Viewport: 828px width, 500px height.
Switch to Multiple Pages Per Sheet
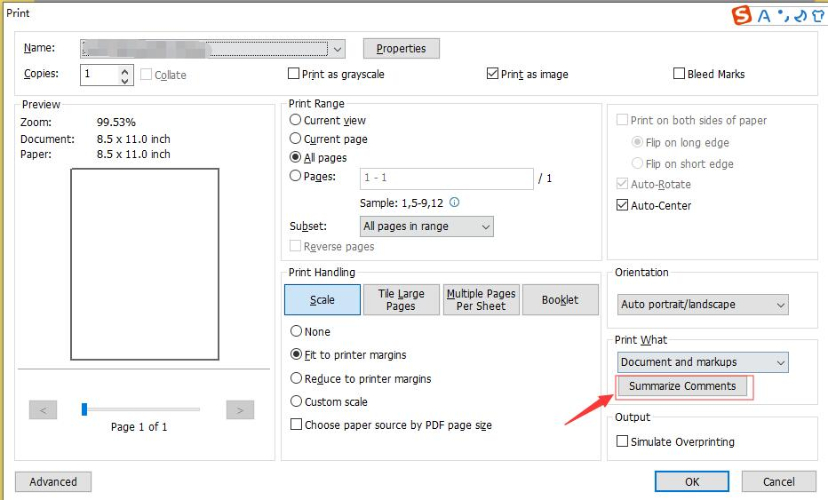point(481,299)
